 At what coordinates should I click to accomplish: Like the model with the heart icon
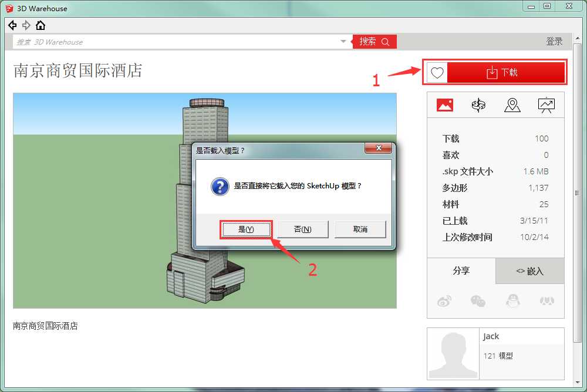coord(437,72)
